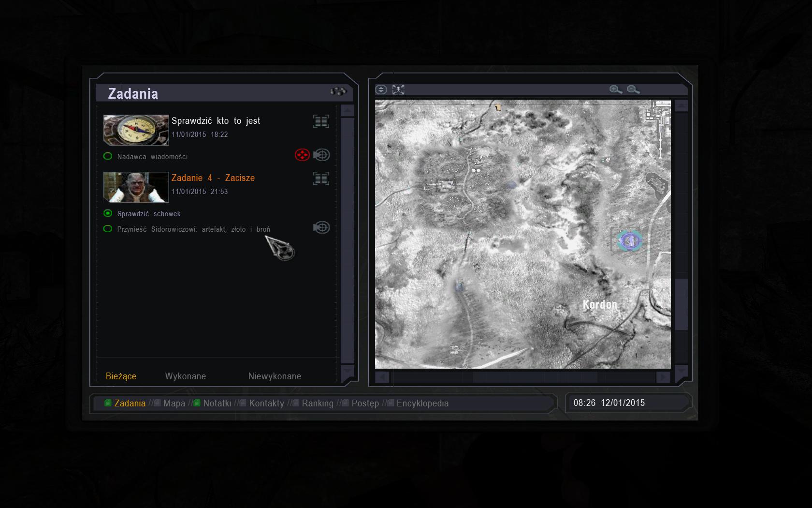Toggle 'Przynieść Sidorowiczowi' objective indicator
This screenshot has width=812, height=508.
[108, 229]
